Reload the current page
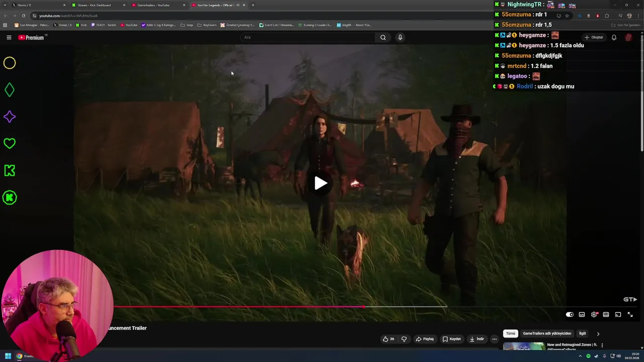 [23, 16]
